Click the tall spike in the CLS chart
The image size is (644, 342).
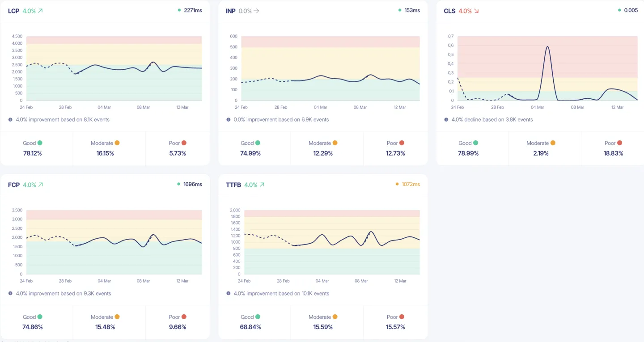[x=547, y=46]
